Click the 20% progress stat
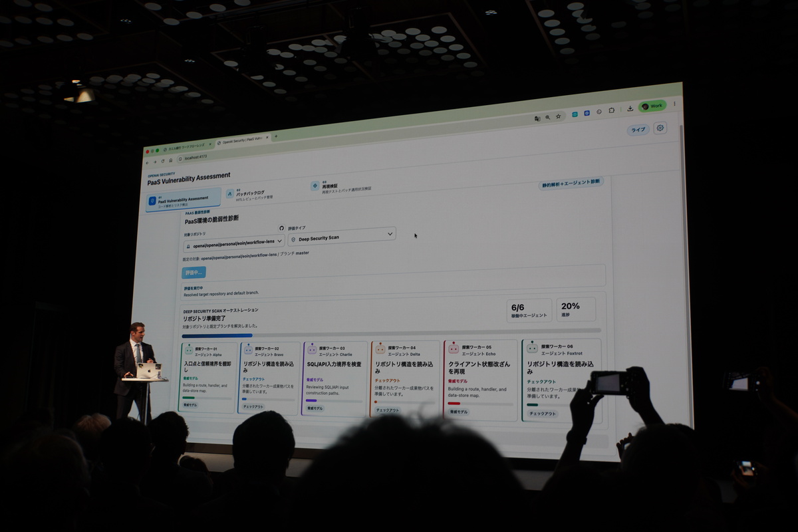798x532 pixels. click(x=576, y=309)
